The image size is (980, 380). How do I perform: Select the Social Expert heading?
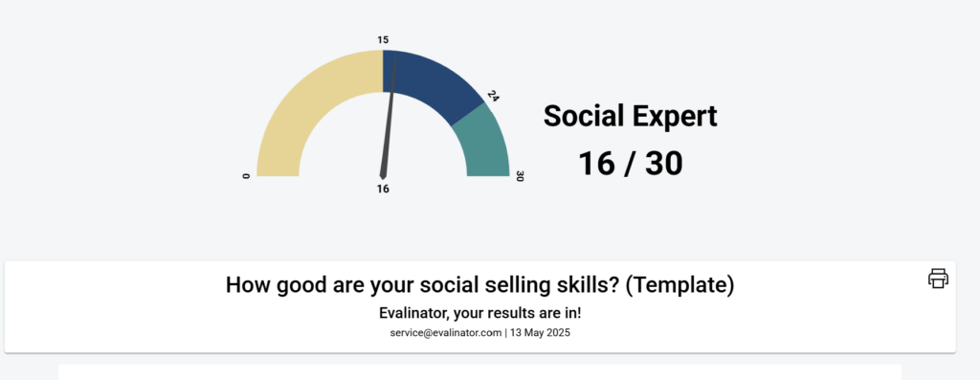click(630, 116)
